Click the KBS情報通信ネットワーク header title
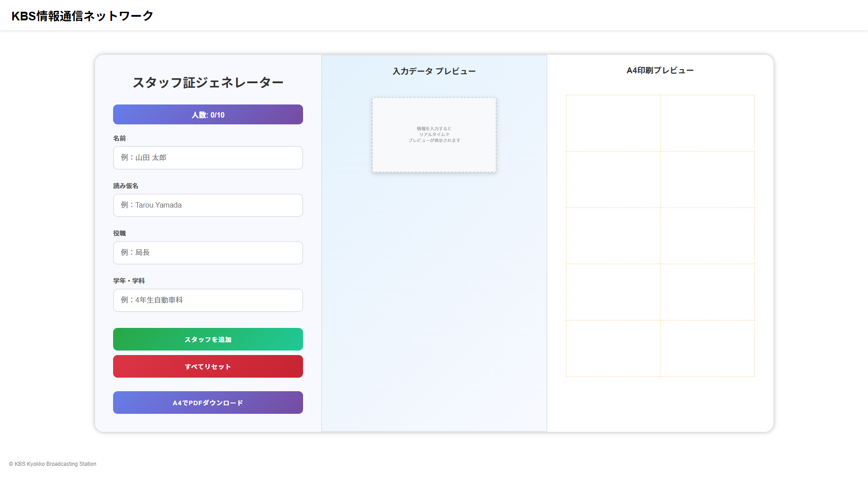 [x=82, y=16]
